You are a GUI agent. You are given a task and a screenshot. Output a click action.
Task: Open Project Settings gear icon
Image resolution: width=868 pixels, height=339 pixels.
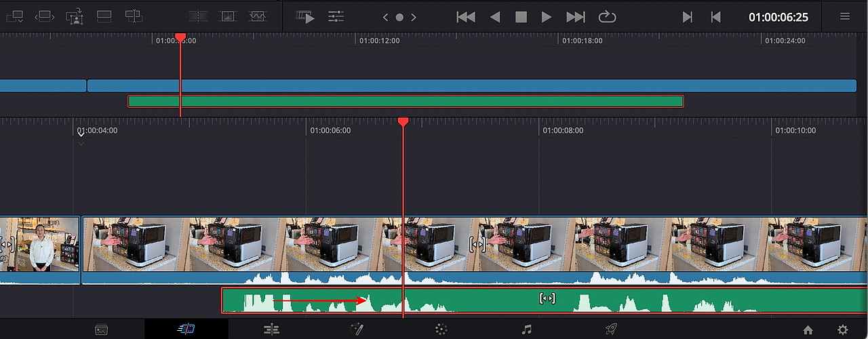coord(842,330)
